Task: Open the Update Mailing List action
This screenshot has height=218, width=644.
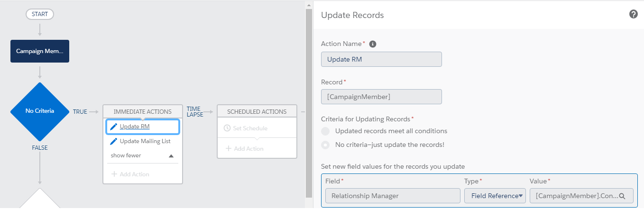Action: pos(145,141)
